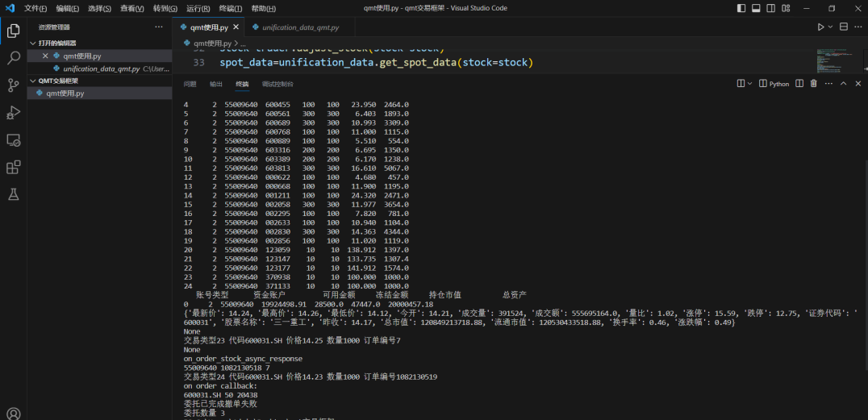Open the 终端(T) menu

(x=231, y=8)
